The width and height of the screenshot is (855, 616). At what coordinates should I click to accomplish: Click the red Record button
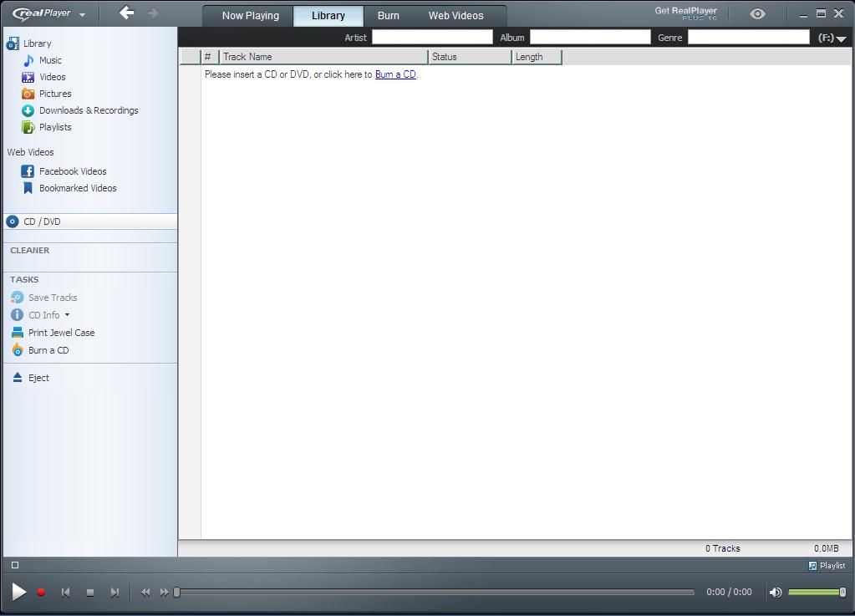coord(41,592)
